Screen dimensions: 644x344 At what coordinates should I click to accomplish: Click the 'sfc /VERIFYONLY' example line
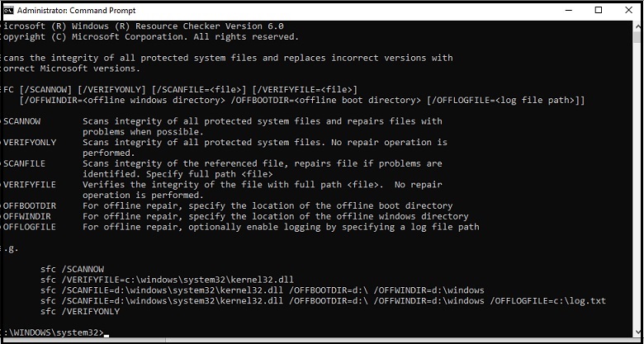pos(80,312)
